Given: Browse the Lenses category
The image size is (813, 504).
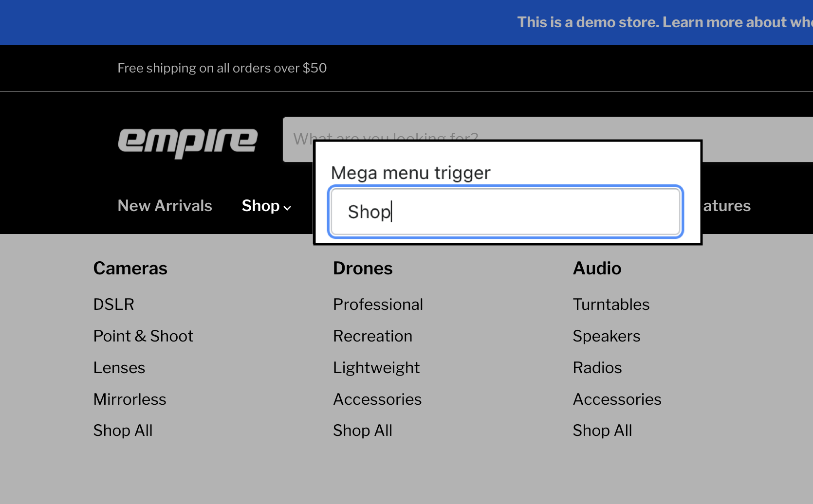Looking at the screenshot, I should click(119, 367).
